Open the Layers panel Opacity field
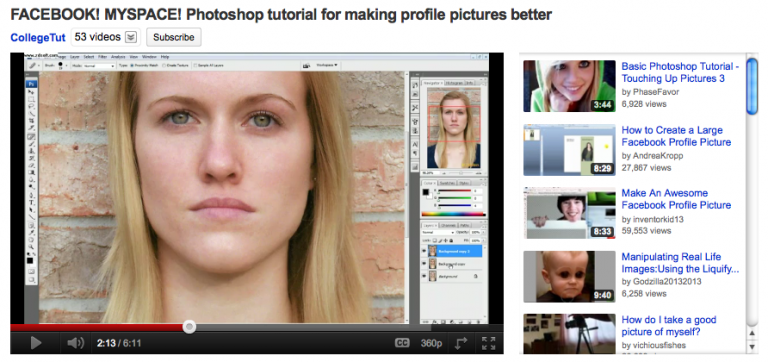This screenshot has width=768, height=362. click(477, 232)
